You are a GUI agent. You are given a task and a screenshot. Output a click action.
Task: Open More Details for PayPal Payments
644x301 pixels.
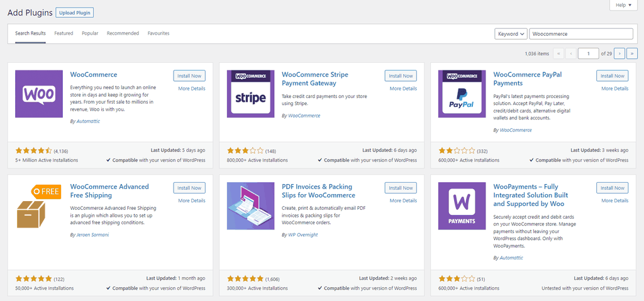point(615,89)
